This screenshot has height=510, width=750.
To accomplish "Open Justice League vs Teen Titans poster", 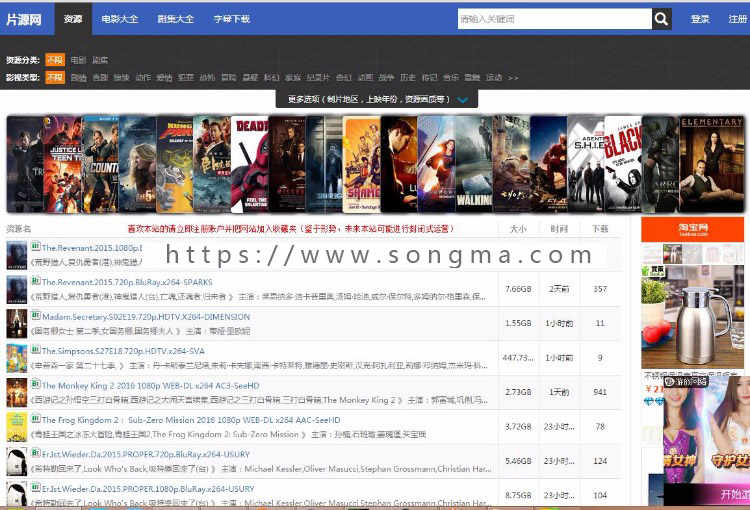I will [x=63, y=164].
